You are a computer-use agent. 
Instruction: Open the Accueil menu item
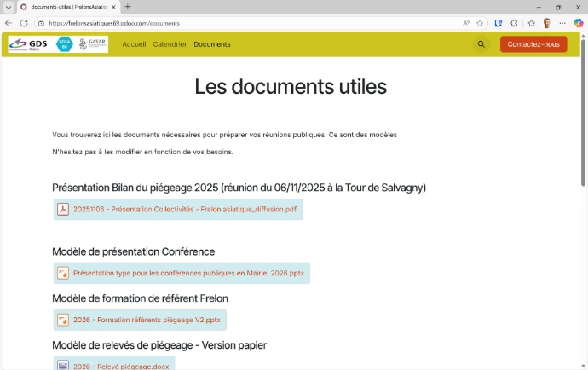[134, 44]
